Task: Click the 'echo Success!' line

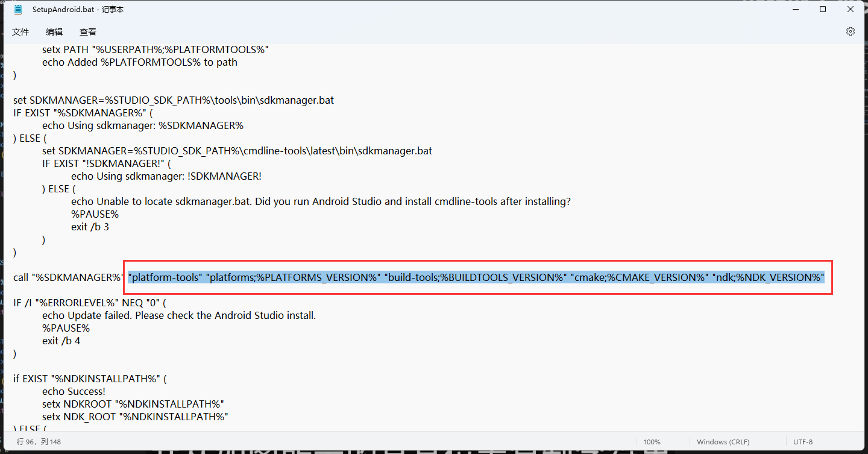Action: pyautogui.click(x=74, y=391)
